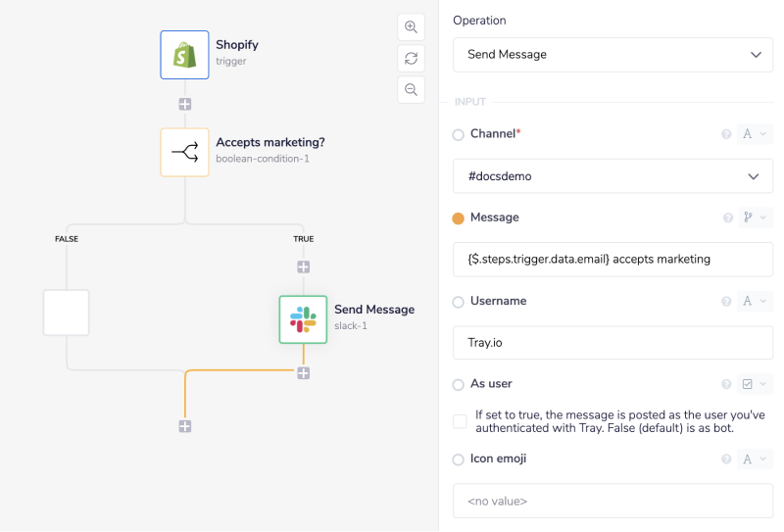Click the Slack Send Message node icon

point(303,318)
